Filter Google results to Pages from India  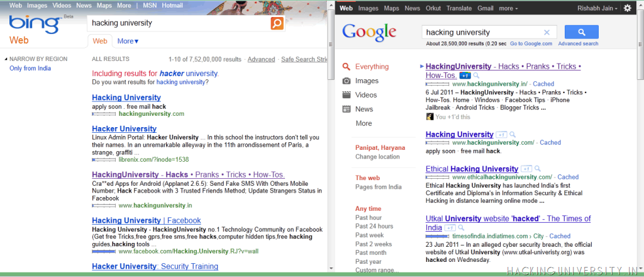point(378,187)
